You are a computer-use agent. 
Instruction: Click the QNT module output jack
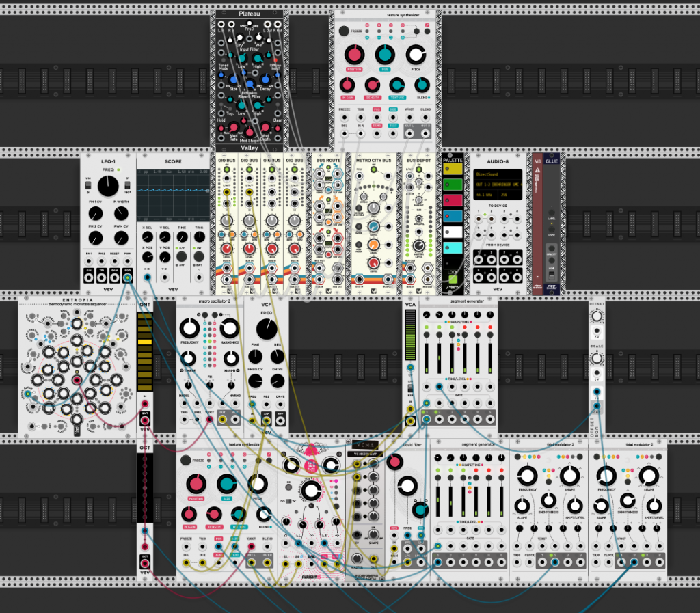145,420
